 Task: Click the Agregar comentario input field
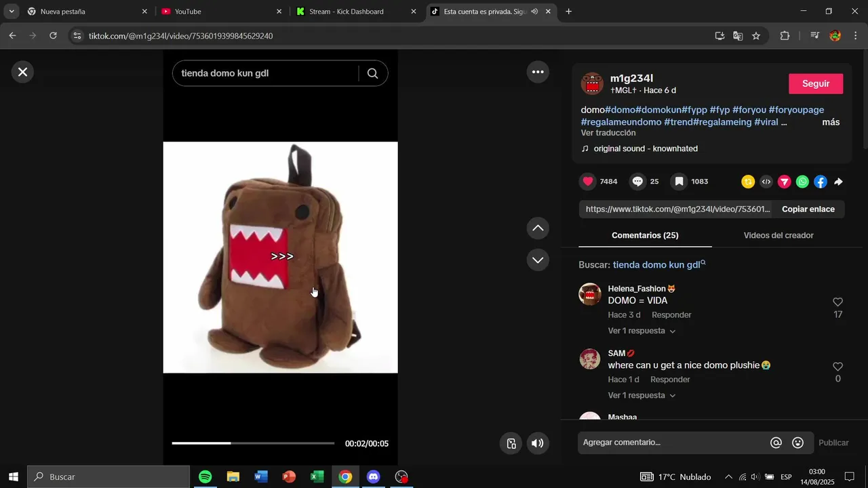pyautogui.click(x=671, y=443)
